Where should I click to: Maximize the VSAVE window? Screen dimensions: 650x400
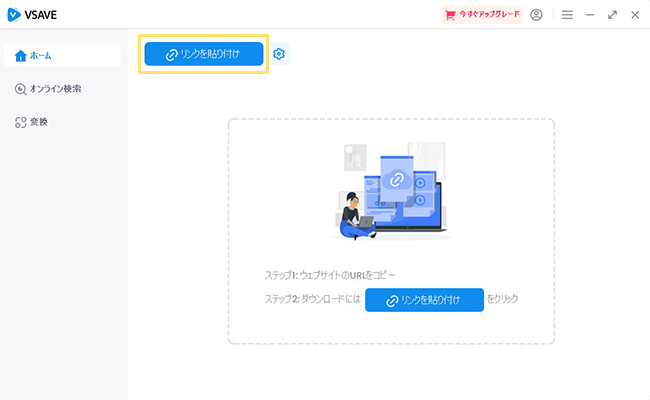612,15
